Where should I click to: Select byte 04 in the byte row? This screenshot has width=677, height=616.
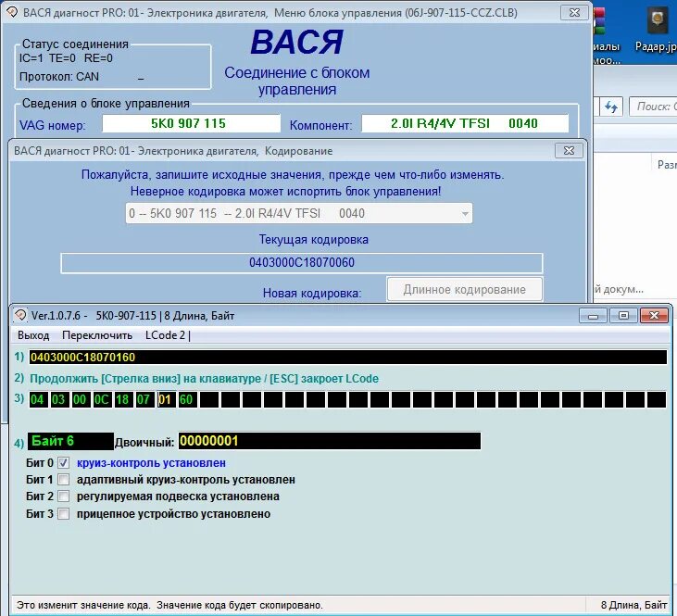click(x=38, y=399)
